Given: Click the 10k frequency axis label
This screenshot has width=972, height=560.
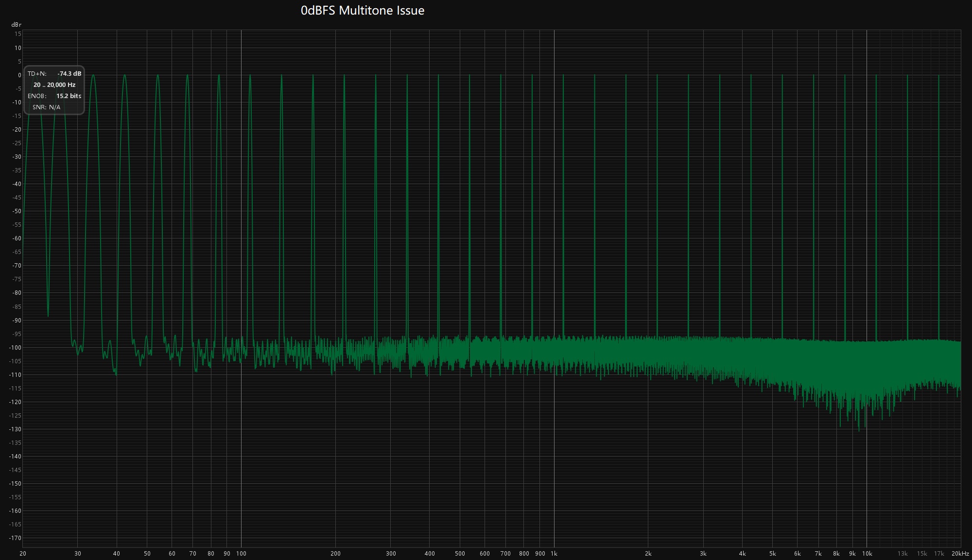Looking at the screenshot, I should 867,554.
